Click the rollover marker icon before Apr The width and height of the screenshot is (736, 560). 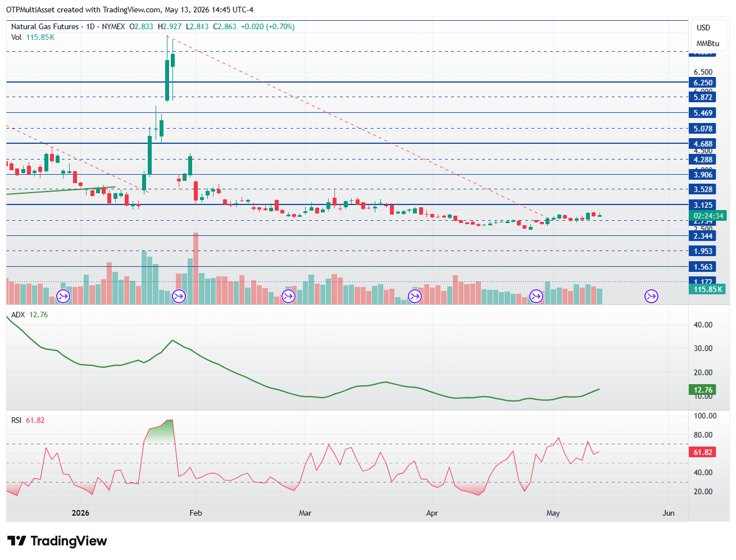(415, 296)
